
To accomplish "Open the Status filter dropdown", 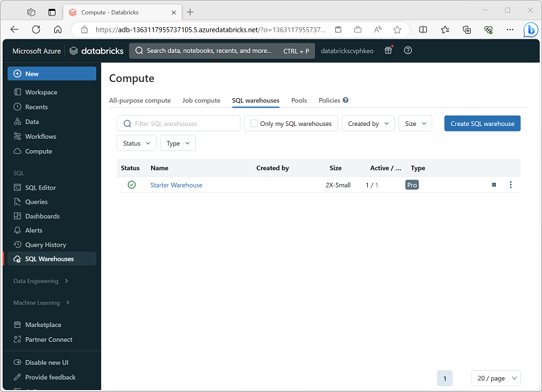I will click(135, 143).
